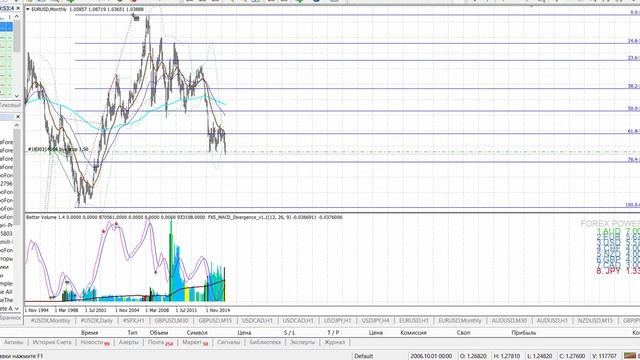The width and height of the screenshot is (640, 360).
Task: Switch to USDJPY,H4 chart tab
Action: pyautogui.click(x=376, y=321)
